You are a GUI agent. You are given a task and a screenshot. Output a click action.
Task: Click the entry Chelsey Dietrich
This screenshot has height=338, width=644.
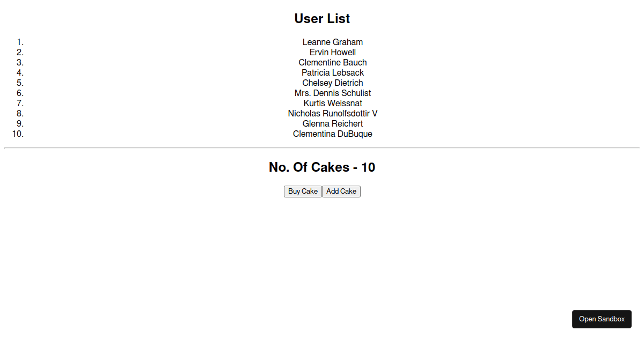(x=333, y=83)
